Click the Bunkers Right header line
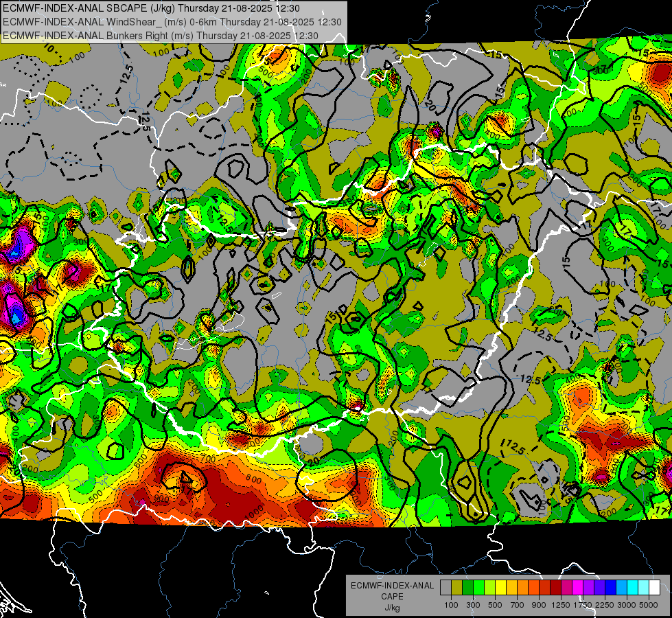Screen dimensions: 672x618 161,36
